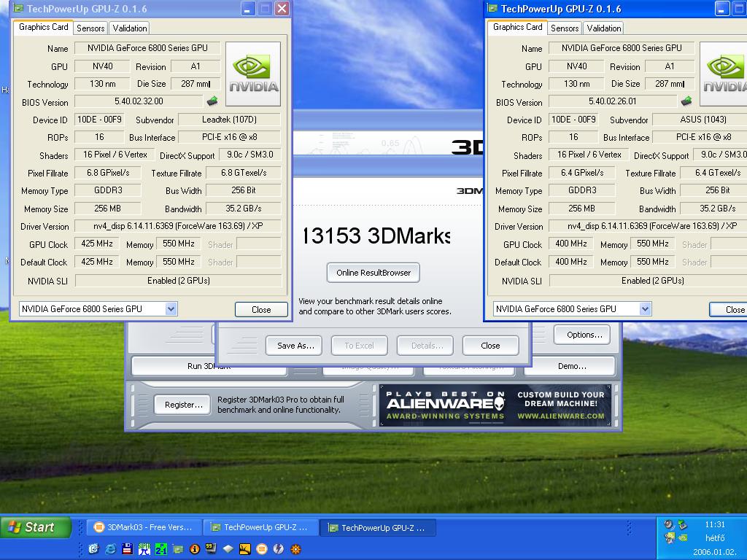Select Graphics Card tab in right GPU-Z
This screenshot has width=747, height=560.
[517, 27]
